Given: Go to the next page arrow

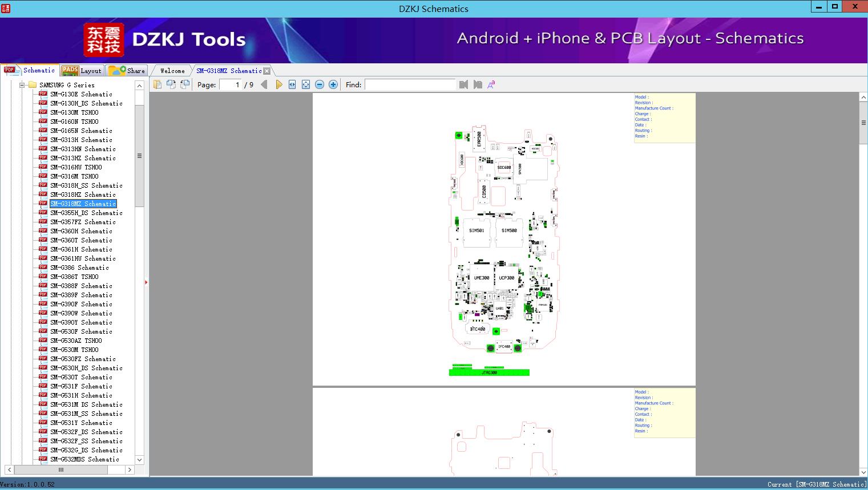Looking at the screenshot, I should [278, 84].
